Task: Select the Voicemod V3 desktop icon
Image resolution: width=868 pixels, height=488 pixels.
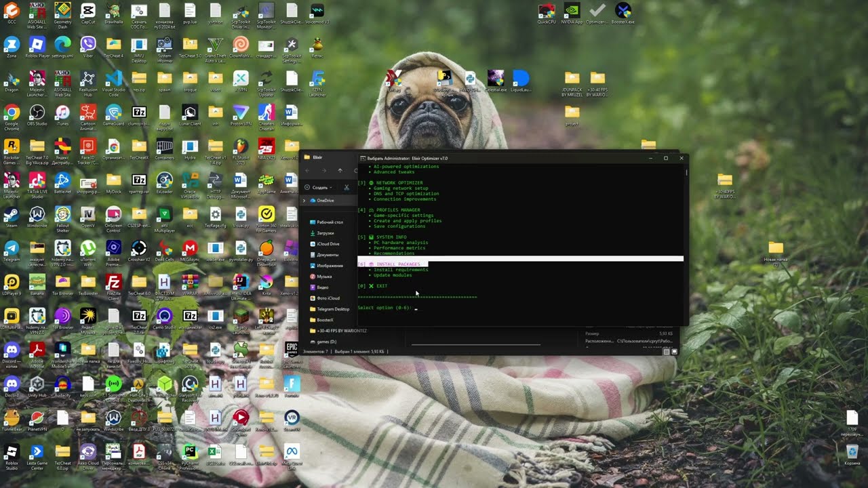Action: [x=317, y=14]
